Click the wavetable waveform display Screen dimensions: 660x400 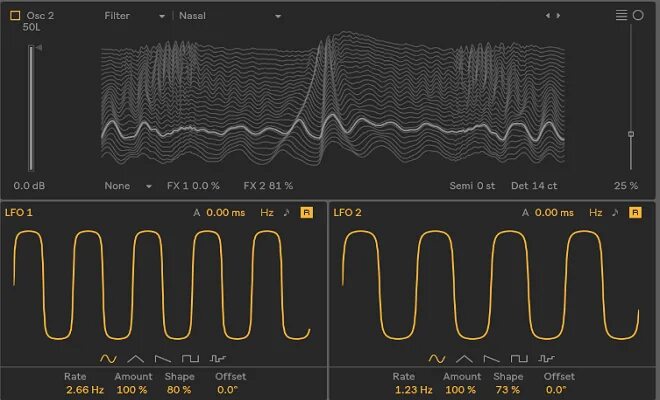point(333,99)
